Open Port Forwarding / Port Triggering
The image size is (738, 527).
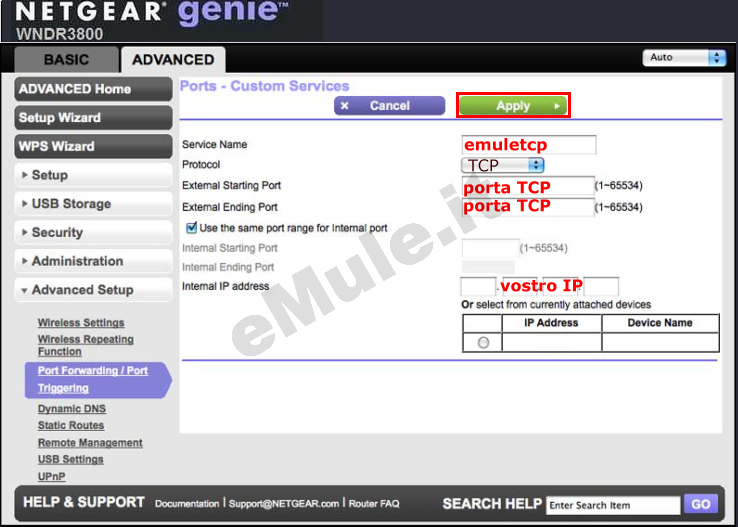pyautogui.click(x=98, y=380)
